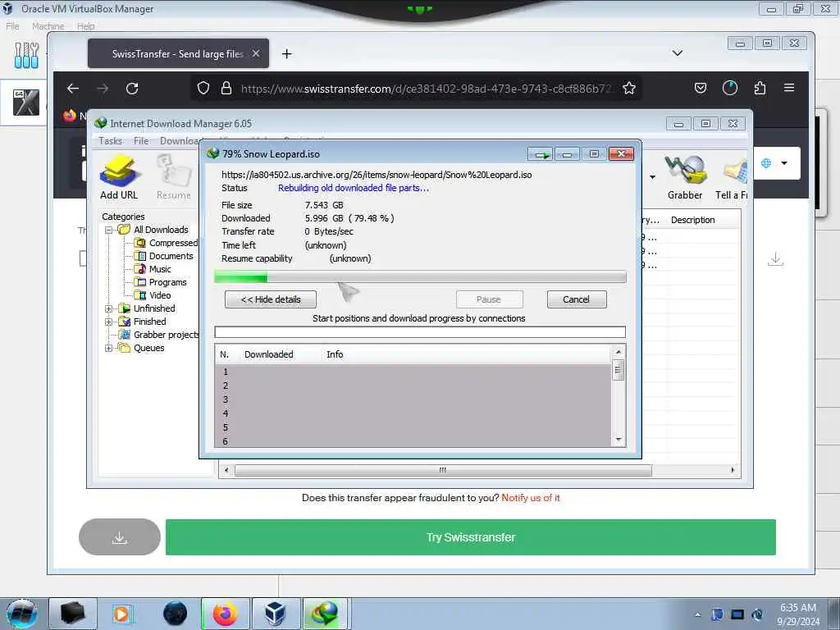840x630 pixels.
Task: Click the VirtualBox Tools icon
Action: pyautogui.click(x=27, y=55)
